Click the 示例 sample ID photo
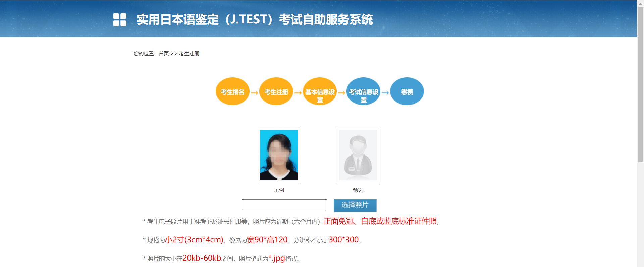 pos(279,155)
